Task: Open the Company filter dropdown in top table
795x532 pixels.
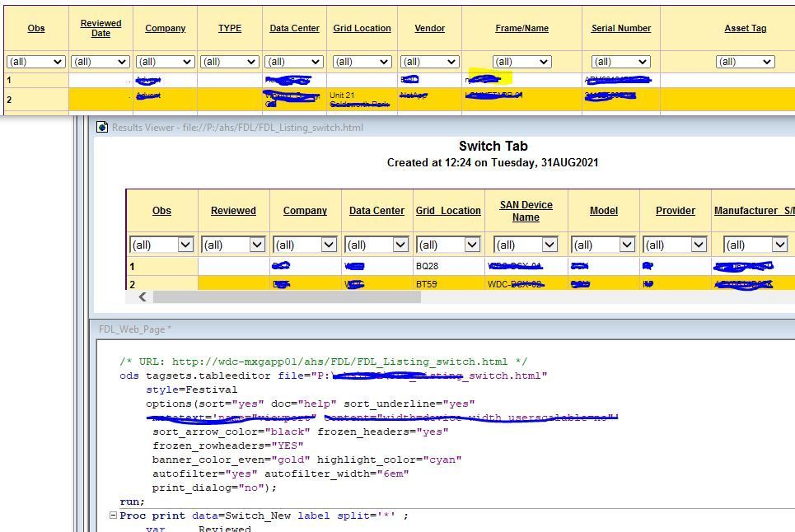Action: click(x=165, y=62)
